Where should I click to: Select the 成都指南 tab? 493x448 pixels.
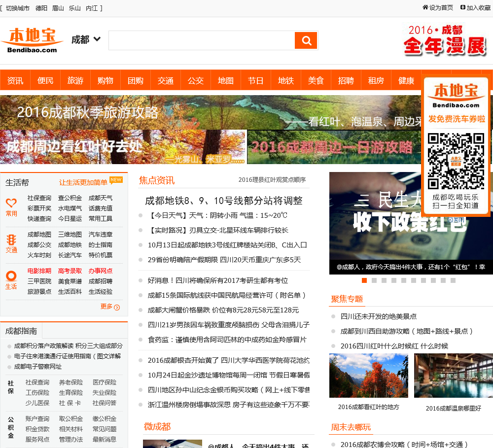[x=21, y=331]
